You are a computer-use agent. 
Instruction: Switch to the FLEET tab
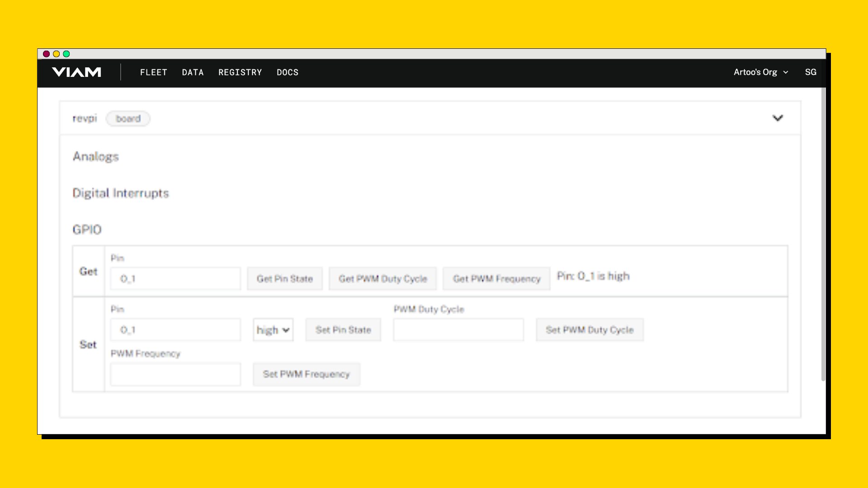(154, 72)
